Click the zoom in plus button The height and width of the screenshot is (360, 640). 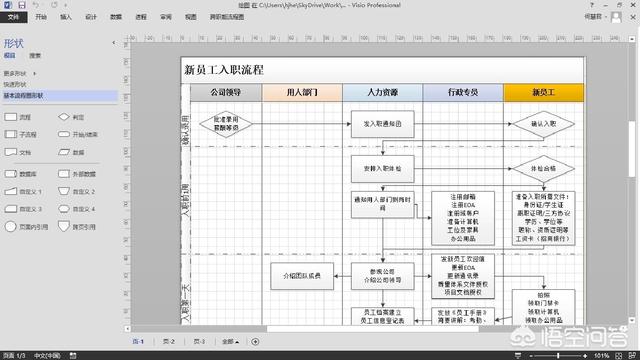point(585,356)
